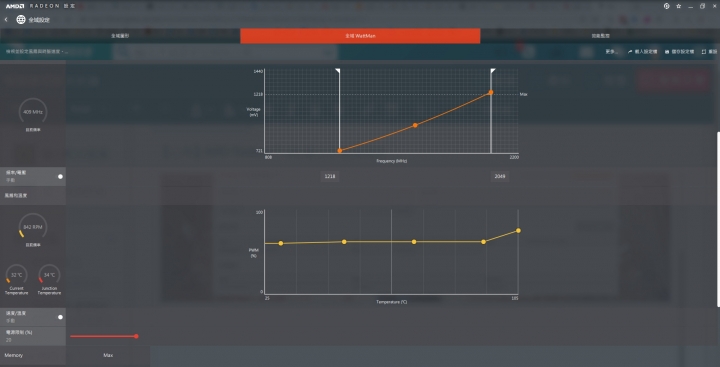Toggle the frequency/voltage manual switch
The image size is (720, 367).
(x=60, y=176)
